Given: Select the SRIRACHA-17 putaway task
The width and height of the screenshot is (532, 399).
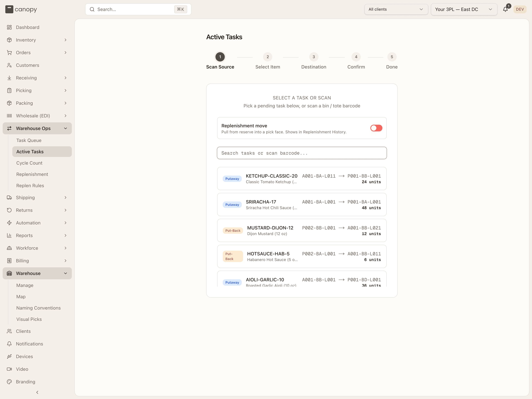Looking at the screenshot, I should point(302,205).
